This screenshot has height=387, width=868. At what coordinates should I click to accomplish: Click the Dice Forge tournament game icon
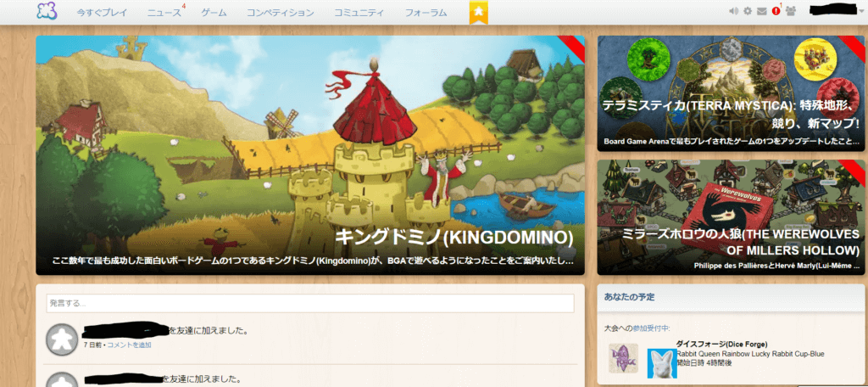pyautogui.click(x=623, y=358)
